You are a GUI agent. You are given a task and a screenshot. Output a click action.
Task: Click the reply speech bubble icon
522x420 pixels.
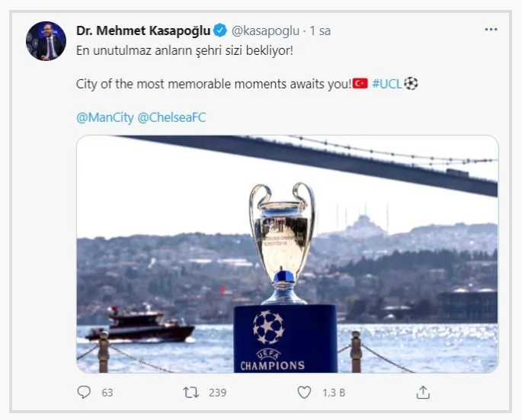84,393
